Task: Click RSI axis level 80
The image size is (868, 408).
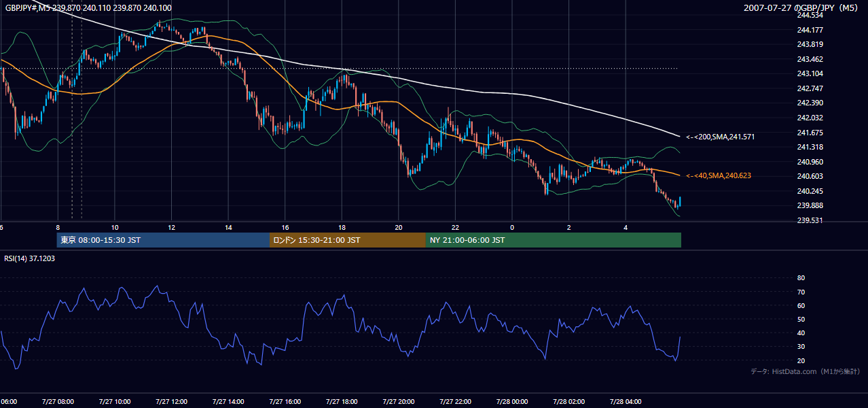Action: pyautogui.click(x=801, y=278)
